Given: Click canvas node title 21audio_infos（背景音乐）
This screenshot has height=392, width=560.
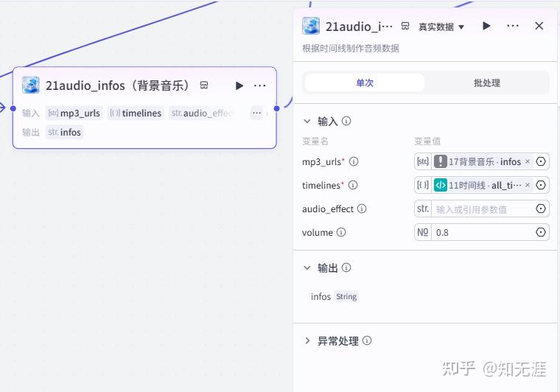Looking at the screenshot, I should [x=118, y=85].
